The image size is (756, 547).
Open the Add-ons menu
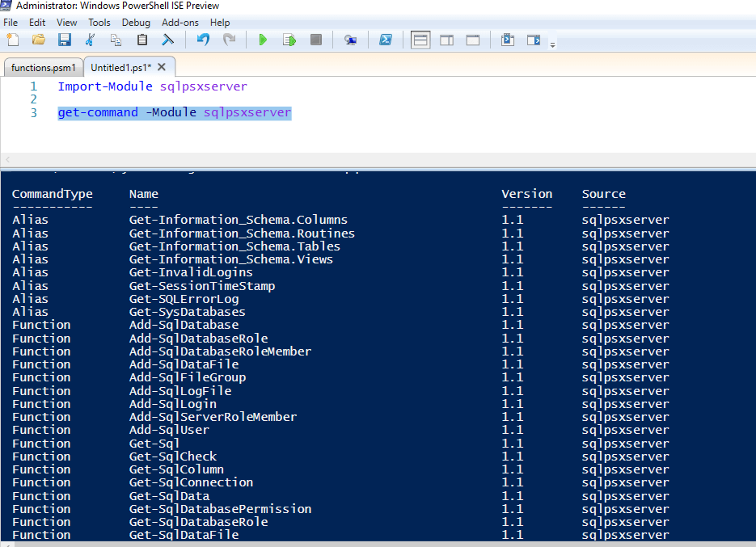(x=180, y=23)
